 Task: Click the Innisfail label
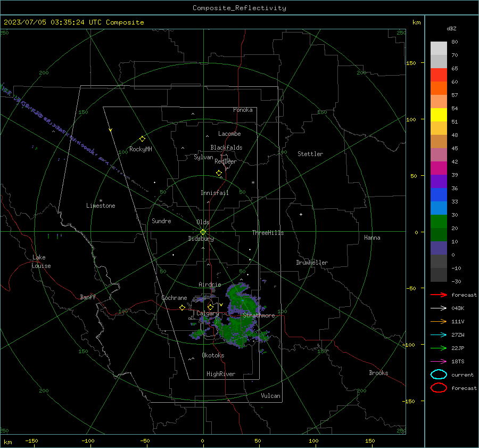tap(214, 193)
